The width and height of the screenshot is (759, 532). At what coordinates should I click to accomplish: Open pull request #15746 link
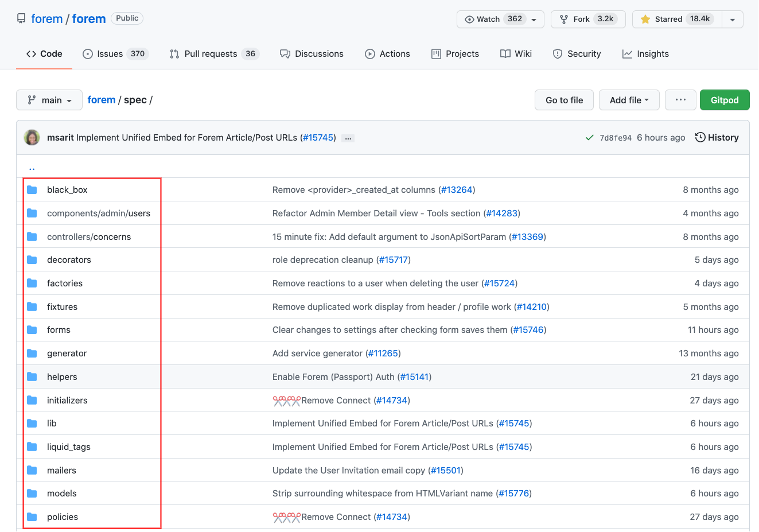528,330
